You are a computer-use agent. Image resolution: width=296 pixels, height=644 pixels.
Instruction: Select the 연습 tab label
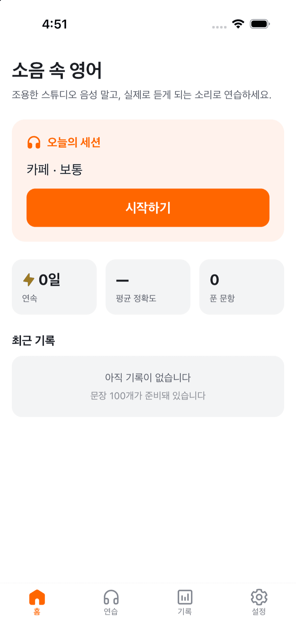pyautogui.click(x=111, y=611)
